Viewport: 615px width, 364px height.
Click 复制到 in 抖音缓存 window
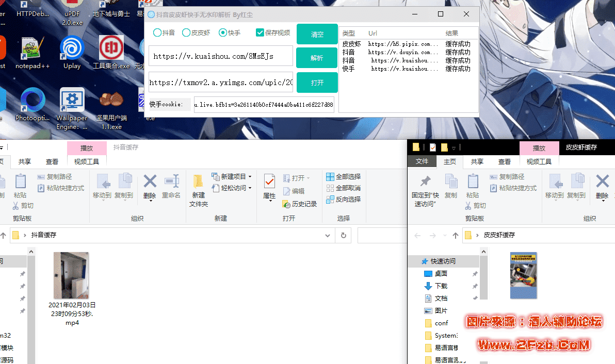[124, 187]
